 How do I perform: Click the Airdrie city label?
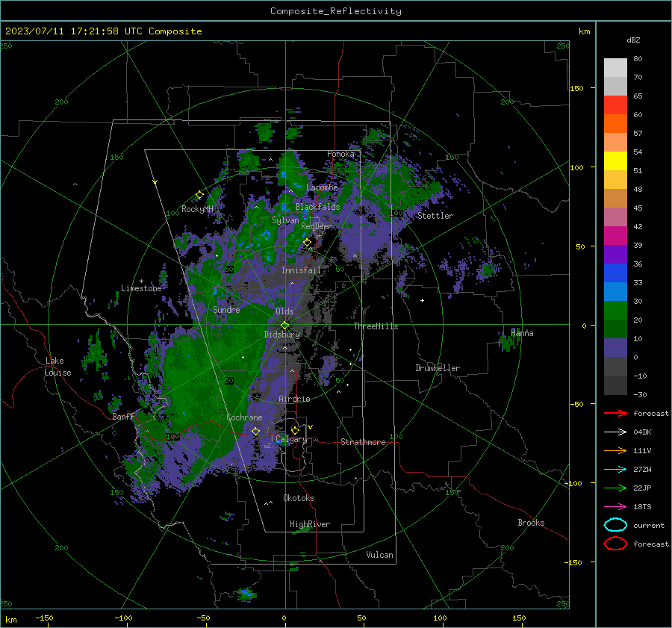pyautogui.click(x=294, y=399)
